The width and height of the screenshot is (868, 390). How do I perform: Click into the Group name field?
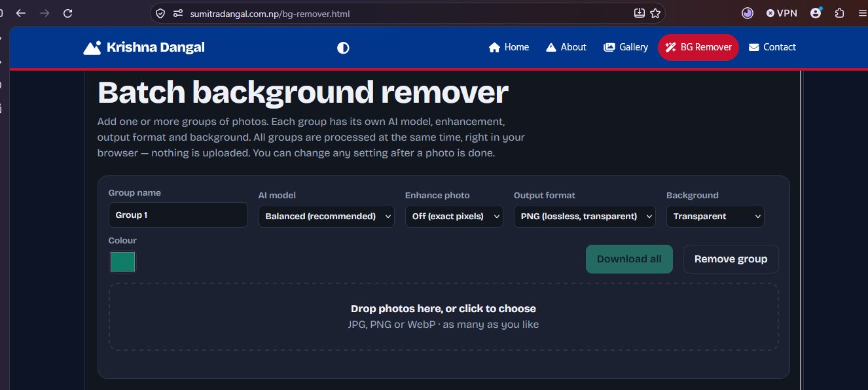178,215
